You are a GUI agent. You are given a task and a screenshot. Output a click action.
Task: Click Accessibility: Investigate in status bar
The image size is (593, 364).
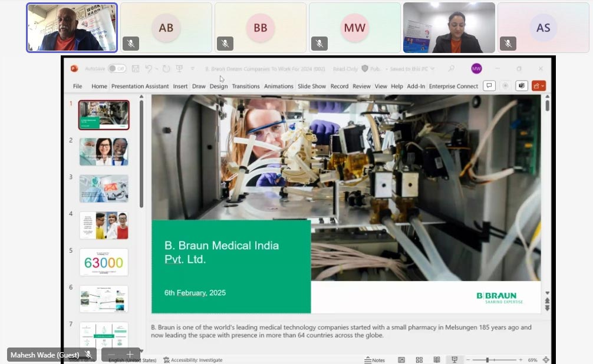point(193,360)
